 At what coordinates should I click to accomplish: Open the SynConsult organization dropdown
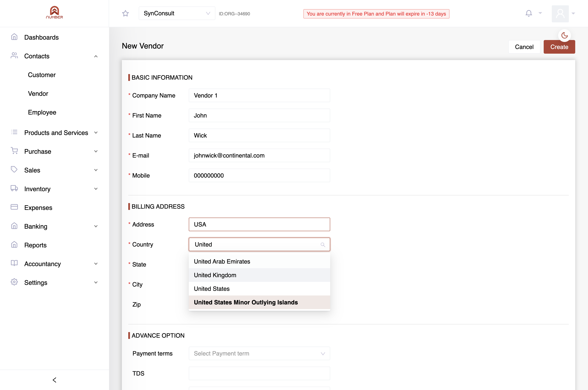point(177,13)
